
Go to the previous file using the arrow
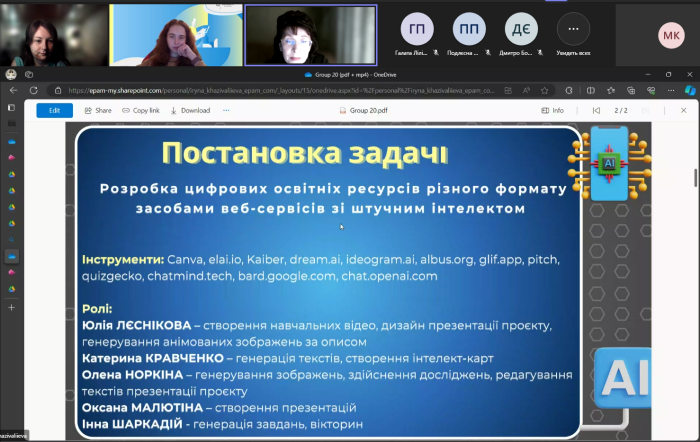[597, 110]
